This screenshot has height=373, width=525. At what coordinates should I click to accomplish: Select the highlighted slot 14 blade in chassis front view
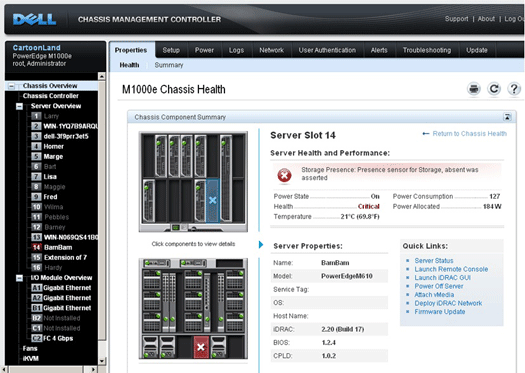(x=213, y=201)
